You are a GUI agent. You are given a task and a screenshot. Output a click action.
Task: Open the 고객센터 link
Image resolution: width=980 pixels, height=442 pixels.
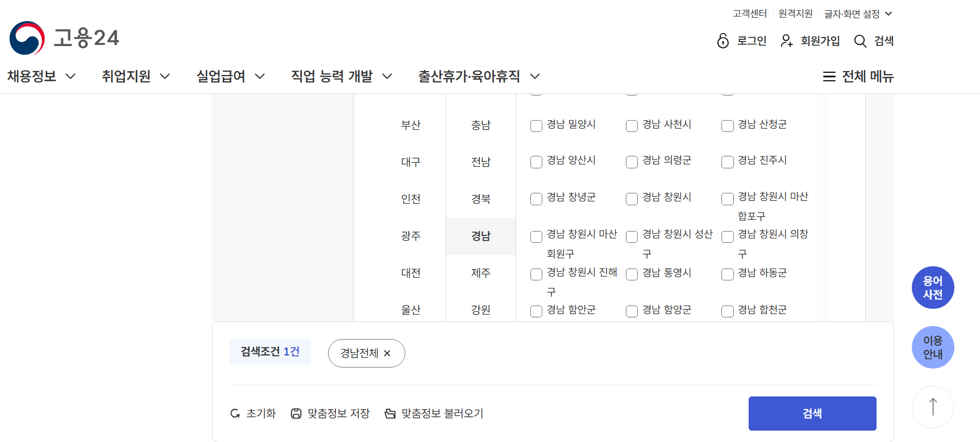click(749, 13)
